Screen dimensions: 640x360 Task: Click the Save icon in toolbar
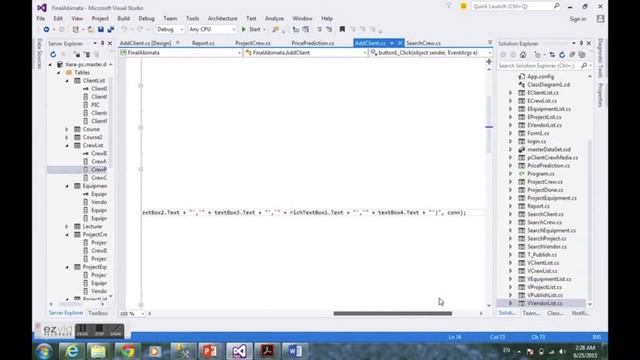(101, 29)
